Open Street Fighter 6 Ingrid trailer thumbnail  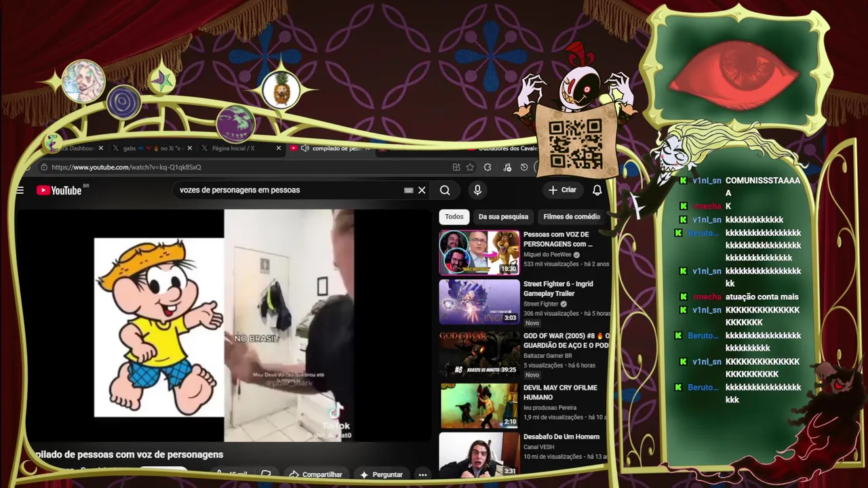point(479,302)
